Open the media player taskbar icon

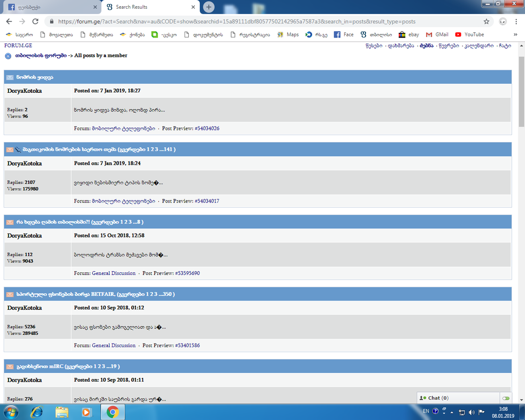tap(86, 412)
